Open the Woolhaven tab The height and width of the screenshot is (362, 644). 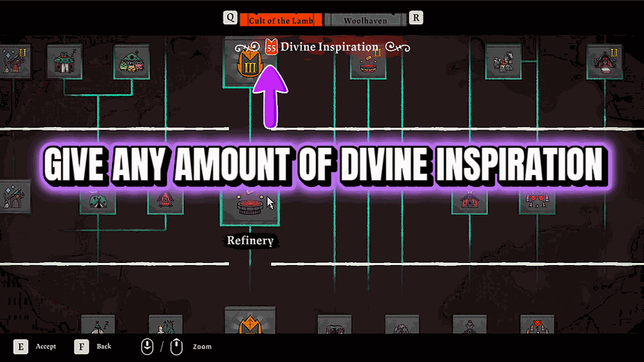(x=365, y=20)
